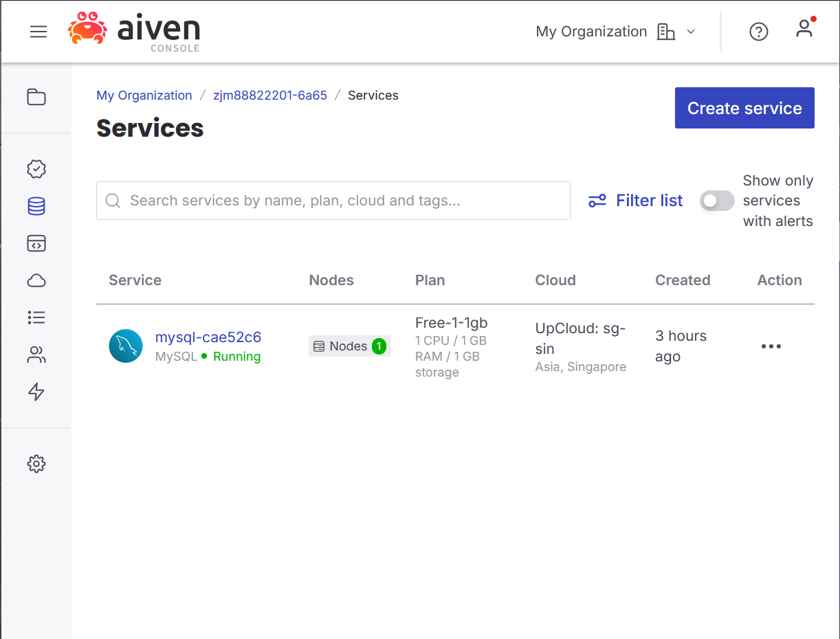Open the code window sidebar icon
Image resolution: width=840 pixels, height=639 pixels.
(36, 243)
